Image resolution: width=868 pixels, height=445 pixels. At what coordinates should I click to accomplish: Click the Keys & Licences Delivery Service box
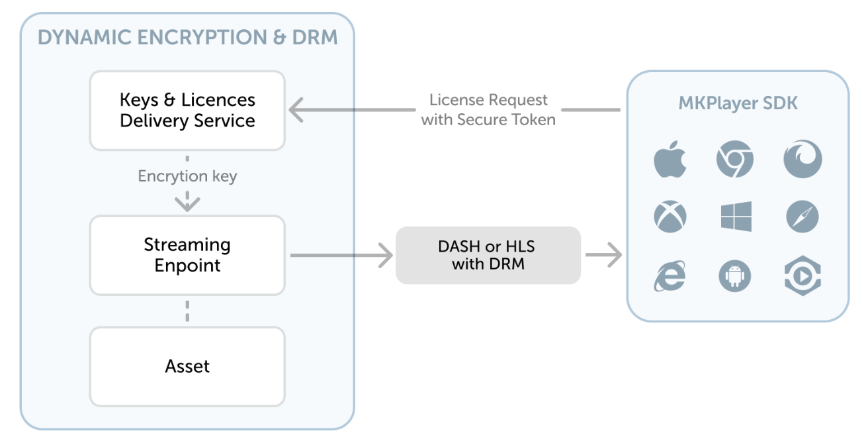(x=187, y=111)
